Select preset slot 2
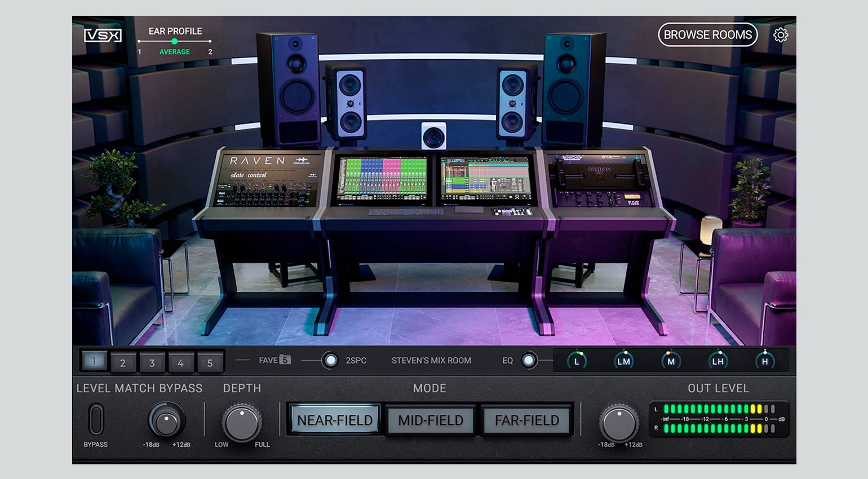The image size is (868, 479). coord(123,363)
